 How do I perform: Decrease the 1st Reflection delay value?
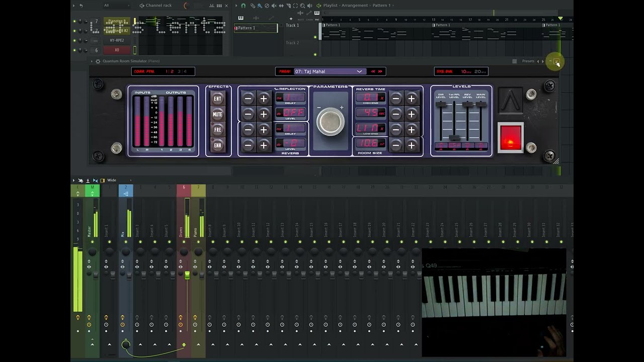248,99
